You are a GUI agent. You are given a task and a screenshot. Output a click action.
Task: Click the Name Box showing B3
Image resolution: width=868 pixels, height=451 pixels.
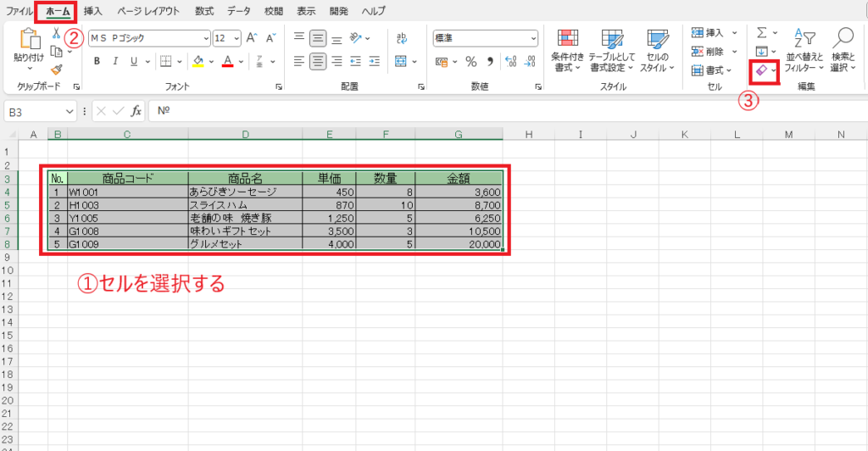pos(32,111)
